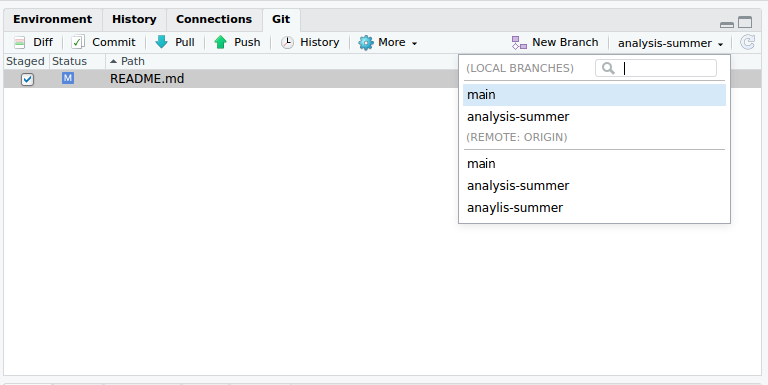Select local branch main
Viewport: 768px width, 385px height.
(x=594, y=95)
